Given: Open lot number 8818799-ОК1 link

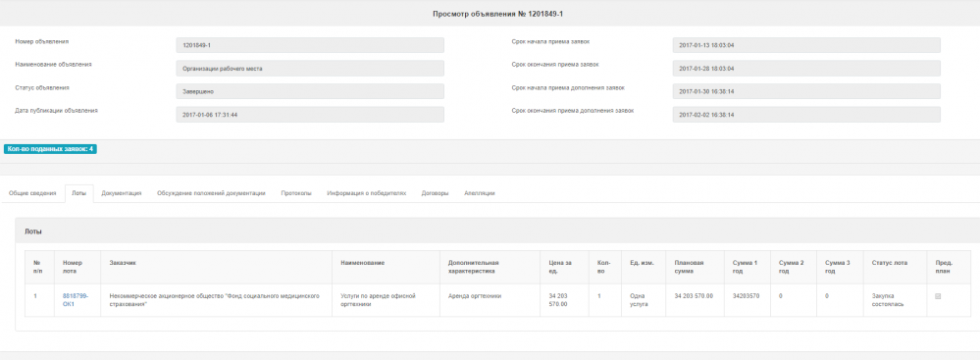Looking at the screenshot, I should [x=76, y=299].
